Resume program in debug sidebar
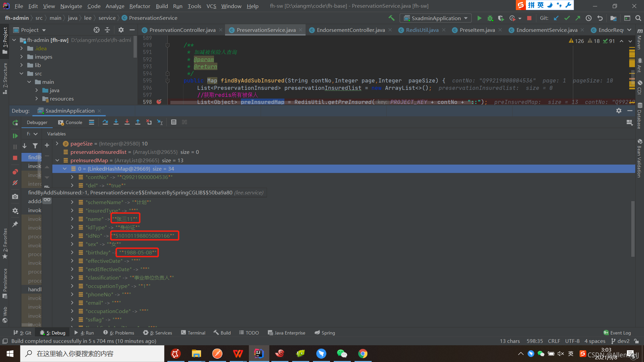The width and height of the screenshot is (644, 362). [x=15, y=136]
